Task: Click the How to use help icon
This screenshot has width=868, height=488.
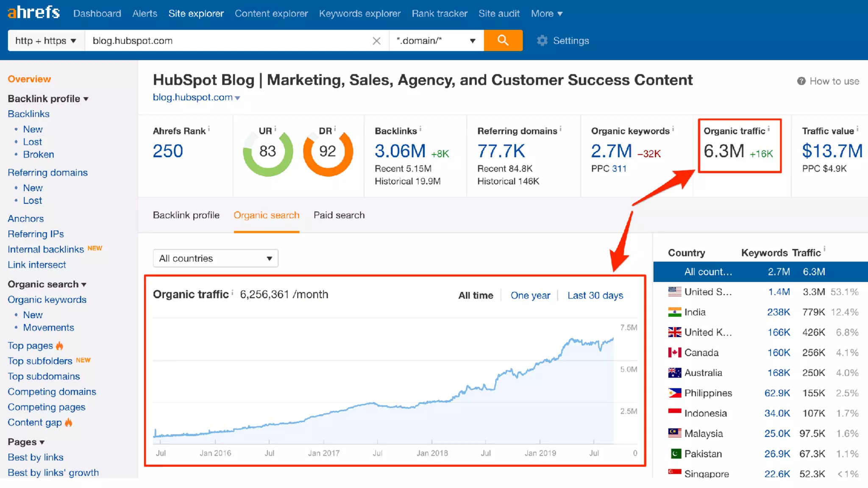Action: tap(801, 81)
